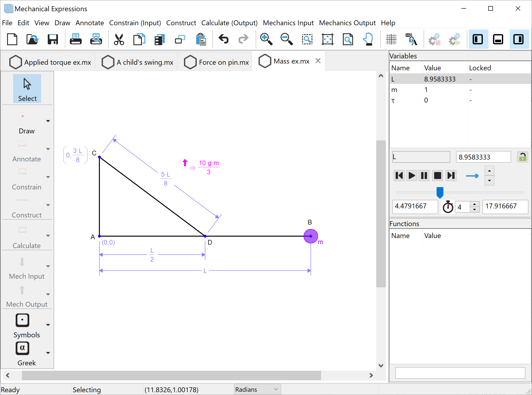Click the Save file toolbar icon

pos(53,39)
